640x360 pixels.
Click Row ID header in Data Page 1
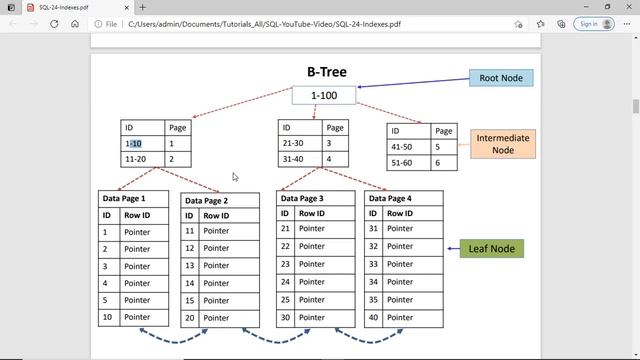click(x=137, y=216)
